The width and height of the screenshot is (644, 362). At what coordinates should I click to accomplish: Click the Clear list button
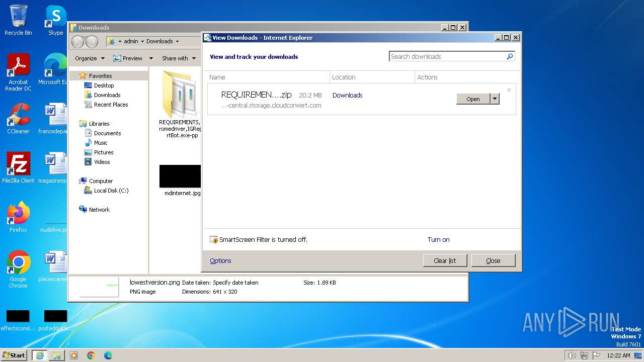[x=445, y=260]
